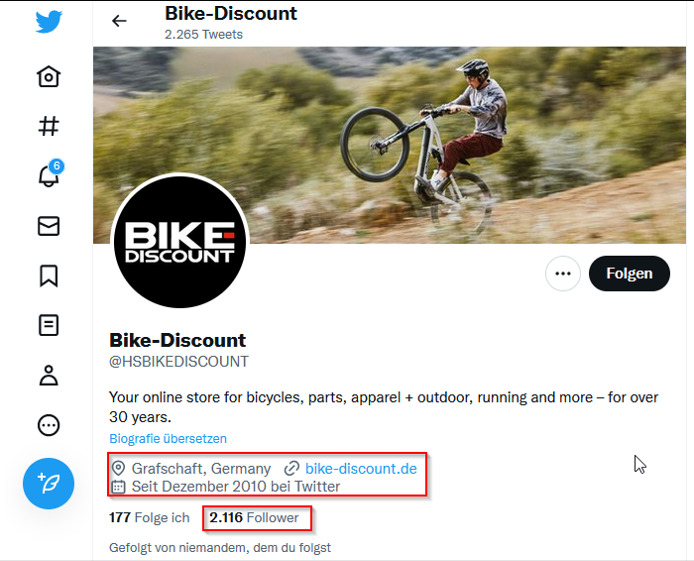Open the three-dots profile options menu
This screenshot has width=694, height=561.
coord(563,273)
